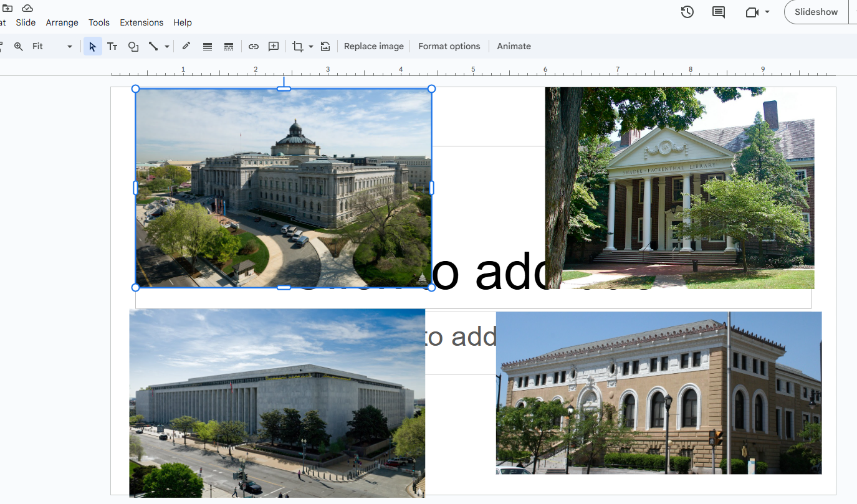
Task: Open the Shape insertion tool
Action: coord(133,46)
